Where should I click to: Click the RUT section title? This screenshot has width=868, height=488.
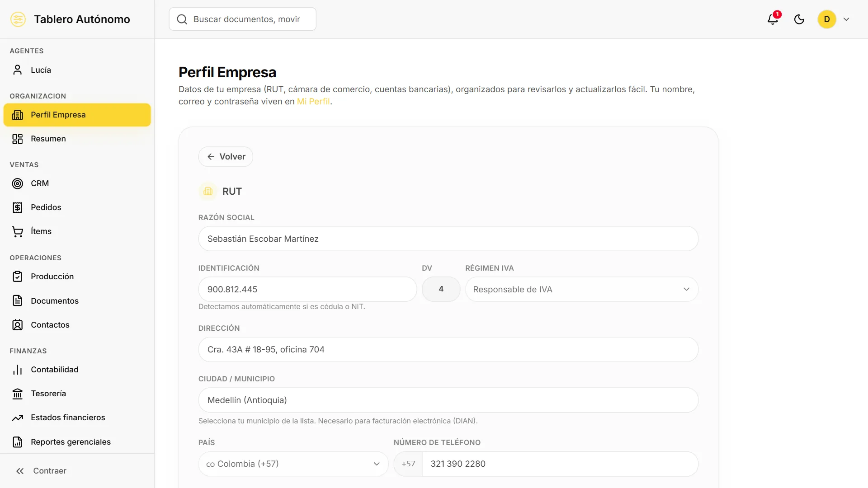(x=232, y=191)
